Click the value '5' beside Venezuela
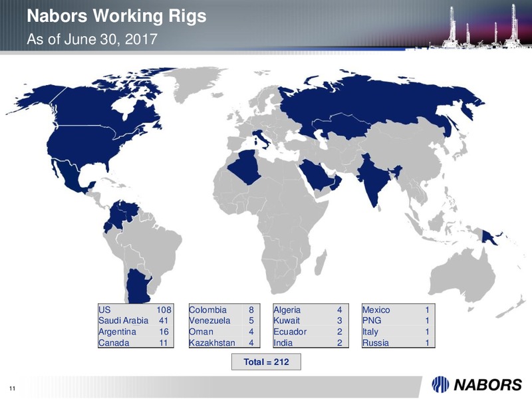 (x=251, y=321)
